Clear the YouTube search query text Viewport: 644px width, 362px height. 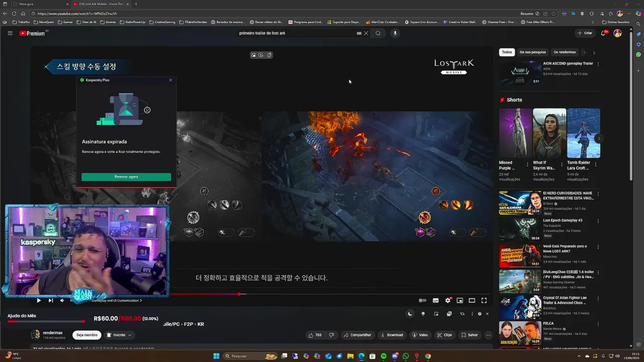click(x=366, y=33)
